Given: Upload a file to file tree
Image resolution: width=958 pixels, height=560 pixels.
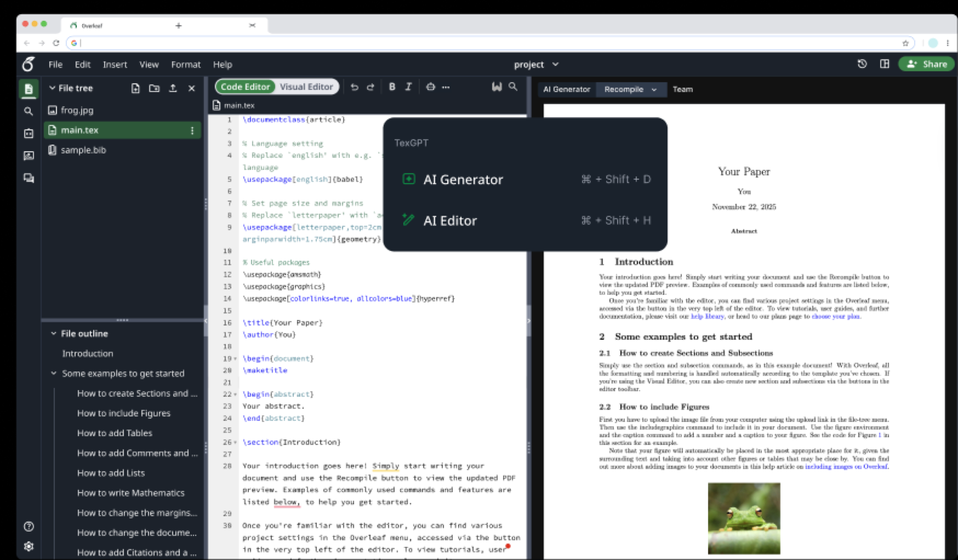Looking at the screenshot, I should (173, 88).
